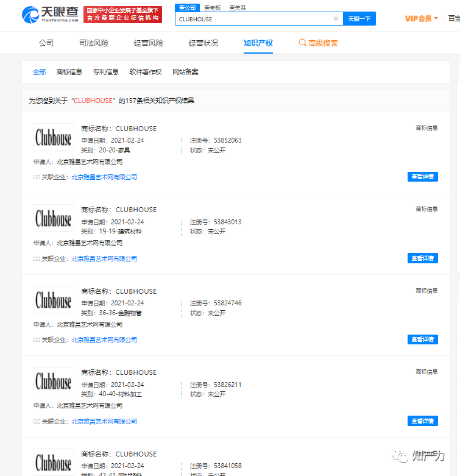Click the 商标信息 tag on 53826211 entry
The height and width of the screenshot is (476, 460).
click(x=426, y=372)
